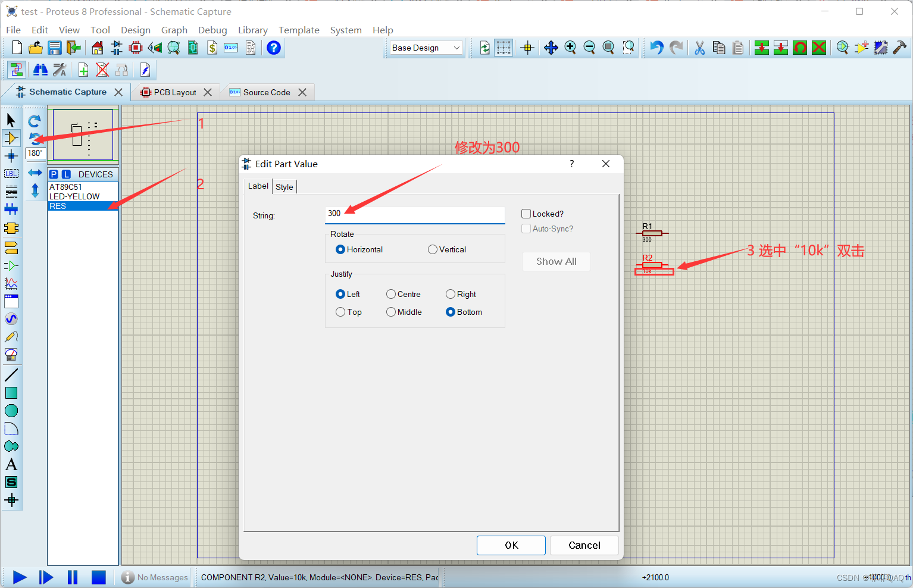Select Left justify option
This screenshot has width=913, height=588.
coord(340,294)
